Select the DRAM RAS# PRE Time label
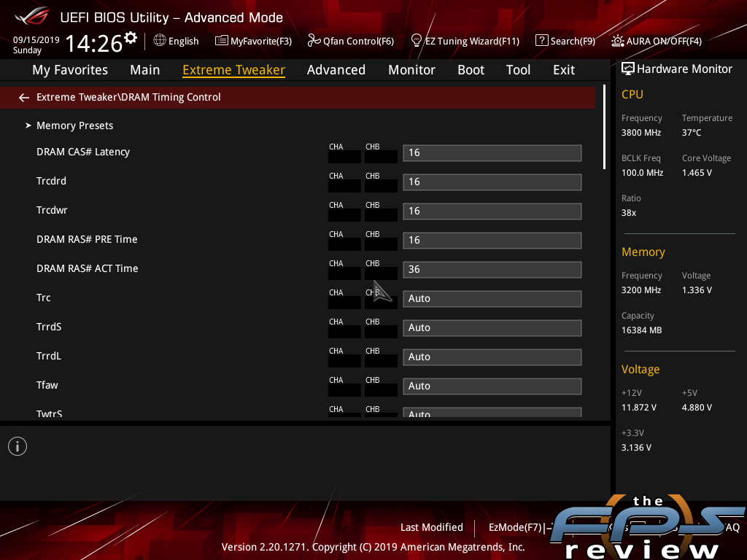This screenshot has height=560, width=747. pos(87,239)
